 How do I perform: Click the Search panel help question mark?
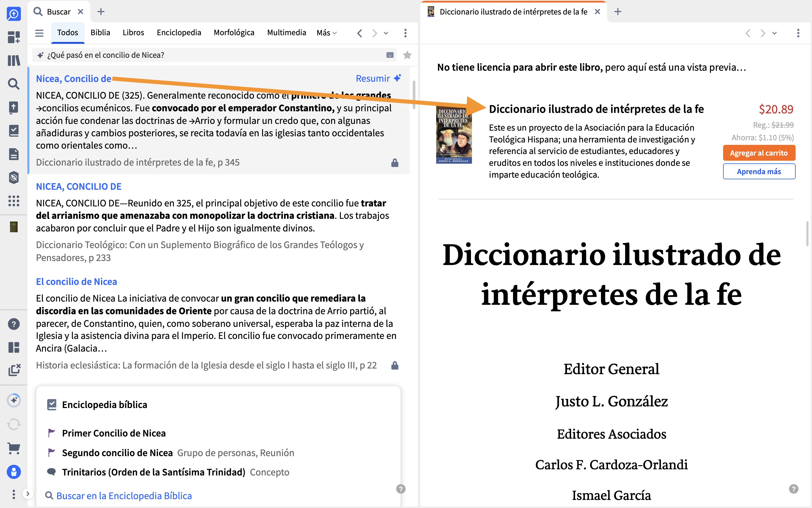401,489
